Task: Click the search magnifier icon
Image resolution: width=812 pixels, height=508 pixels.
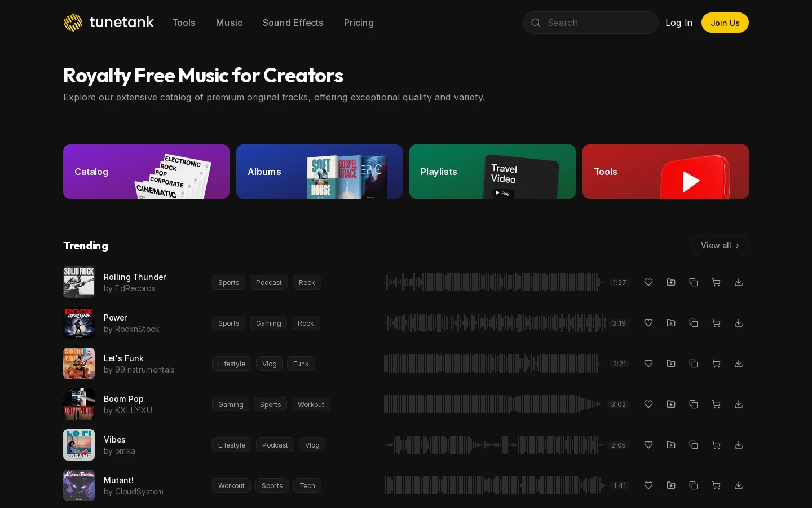Action: coord(536,23)
